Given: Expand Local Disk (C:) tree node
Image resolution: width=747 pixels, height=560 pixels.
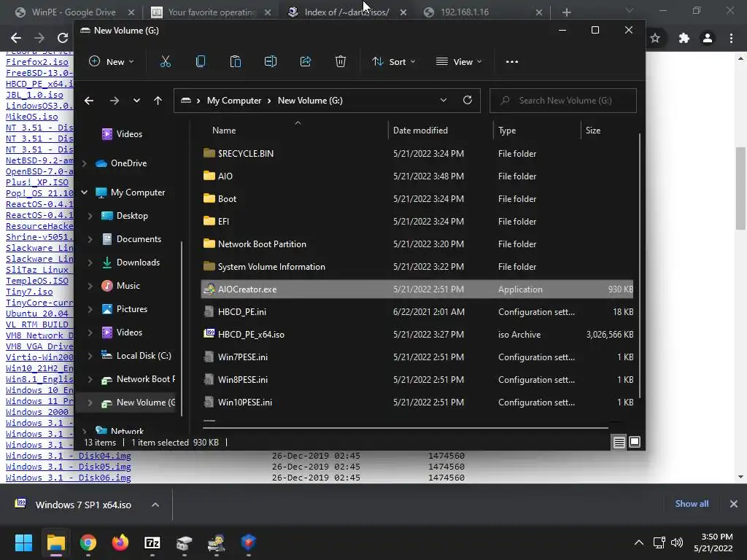Looking at the screenshot, I should (90, 356).
